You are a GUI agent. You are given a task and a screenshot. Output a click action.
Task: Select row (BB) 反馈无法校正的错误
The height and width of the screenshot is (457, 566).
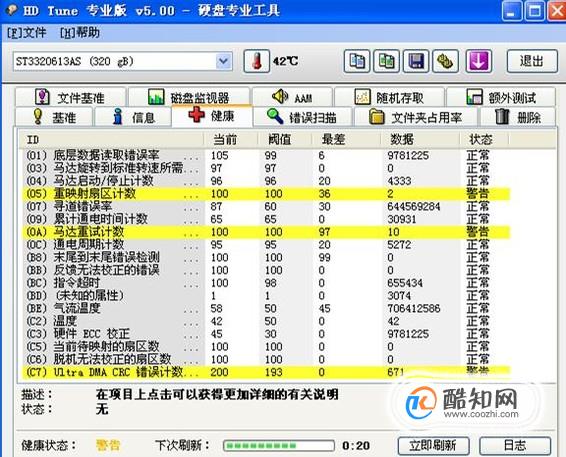(x=266, y=270)
